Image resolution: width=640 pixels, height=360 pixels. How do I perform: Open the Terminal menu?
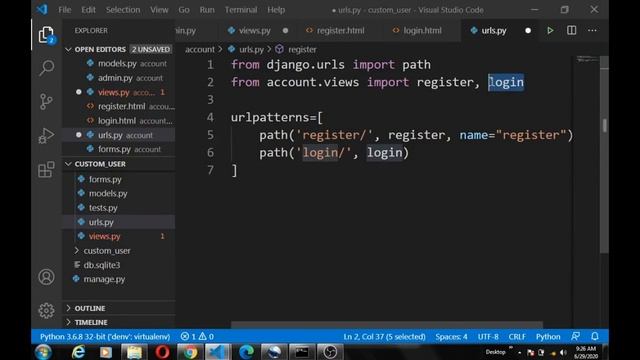tap(241, 10)
